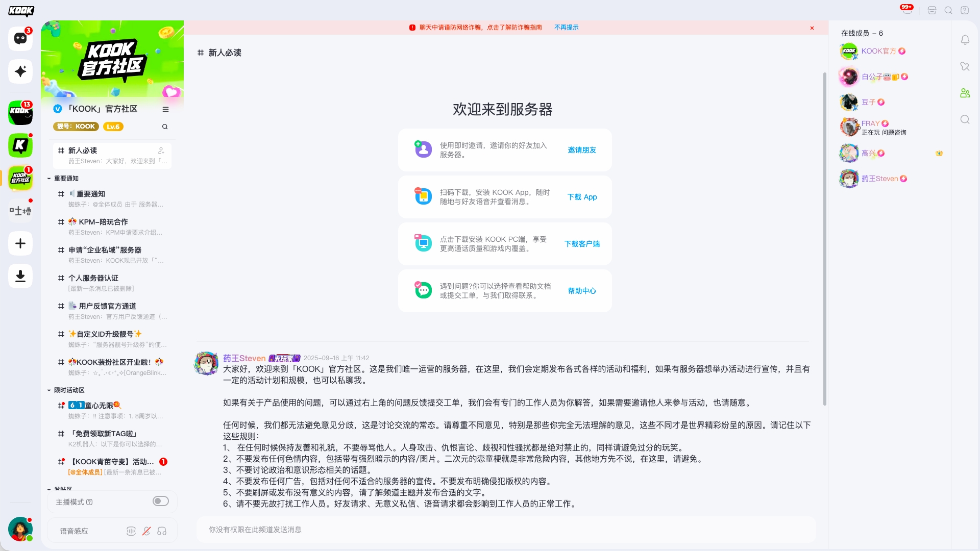Screen dimensions: 980x551
Task: Open the search icon on the right rail
Action: point(965,119)
